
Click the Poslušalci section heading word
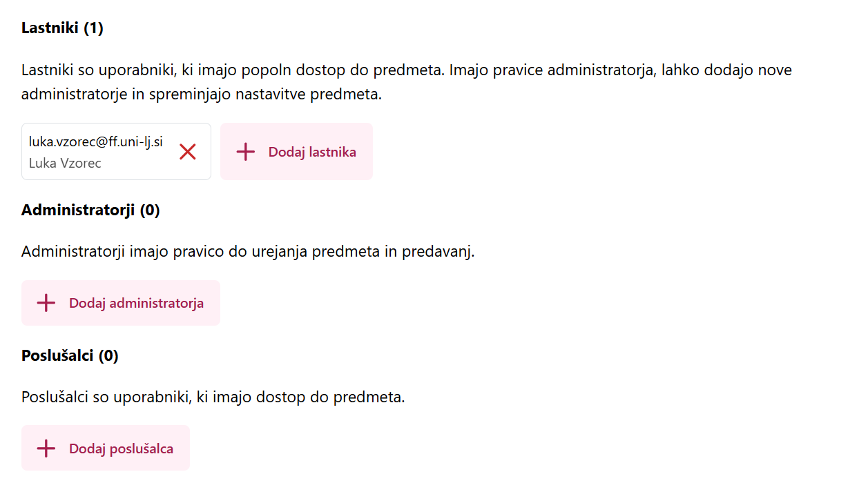coord(57,356)
